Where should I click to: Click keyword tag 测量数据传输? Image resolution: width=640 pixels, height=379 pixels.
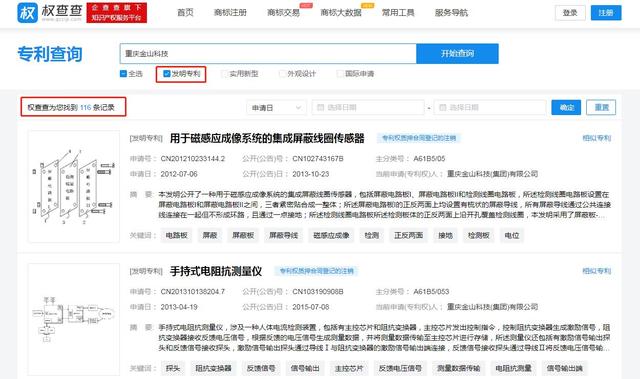click(459, 368)
